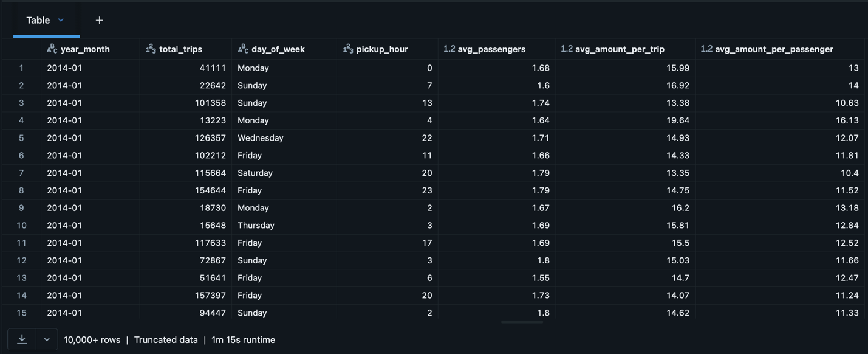Click the string type icon for year_month
This screenshot has width=868, height=354.
(52, 49)
